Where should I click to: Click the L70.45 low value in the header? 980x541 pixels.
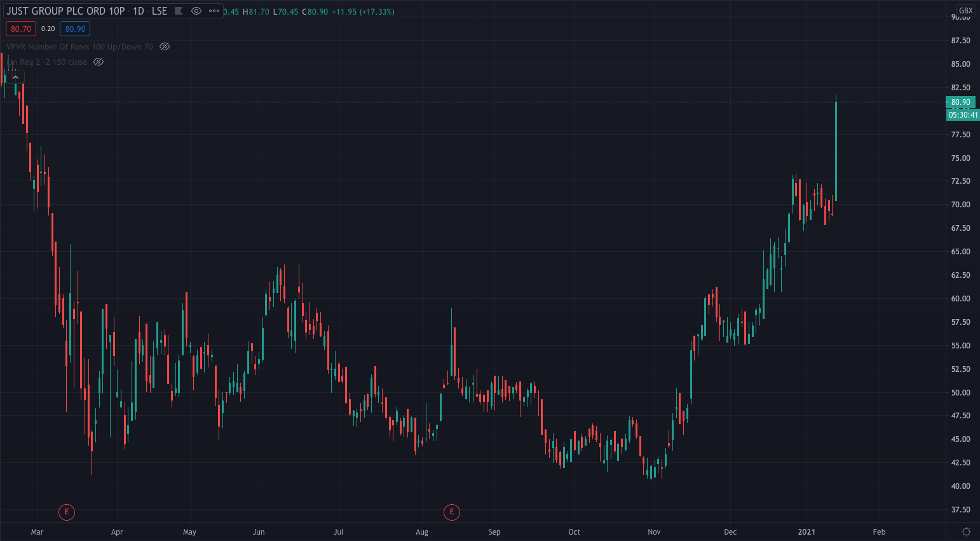click(x=285, y=12)
